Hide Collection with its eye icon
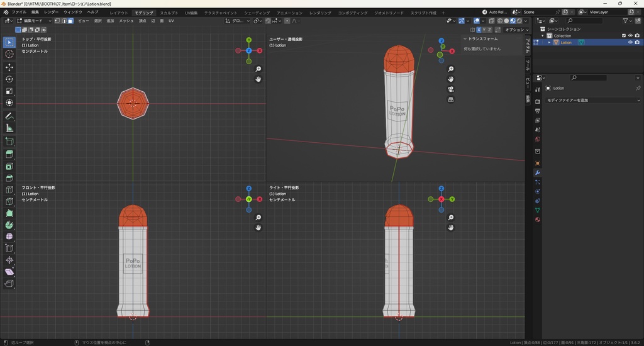 click(630, 36)
